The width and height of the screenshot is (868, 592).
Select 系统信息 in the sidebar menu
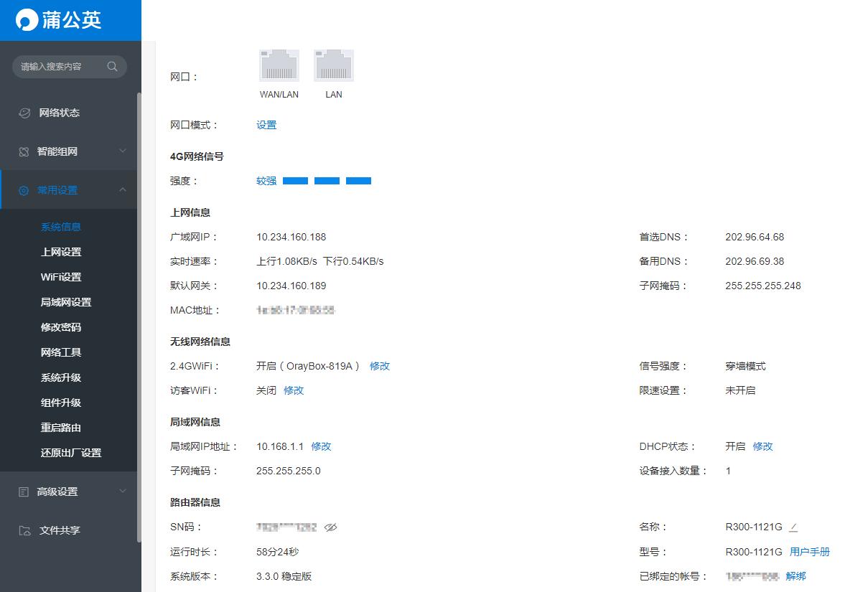[61, 226]
